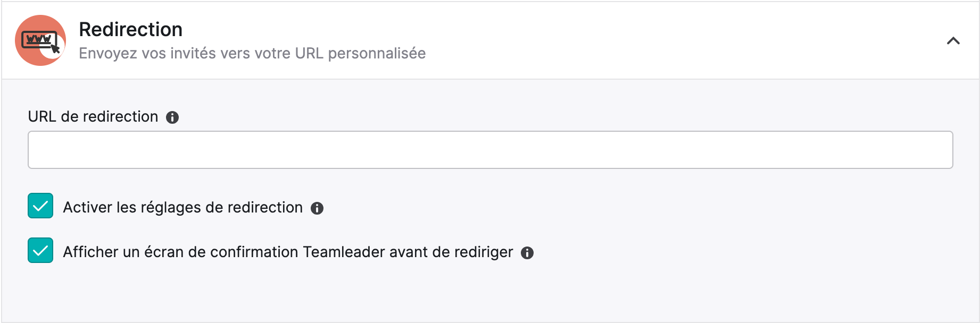Viewport: 980px width, 323px height.
Task: Uncheck Afficher un écran de confirmation checkbox
Action: (40, 250)
